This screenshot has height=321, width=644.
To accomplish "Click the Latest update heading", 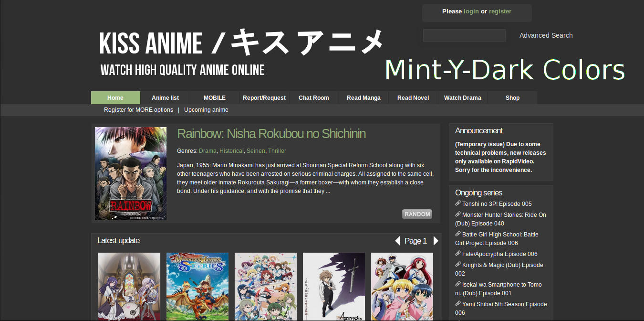I will tap(119, 241).
